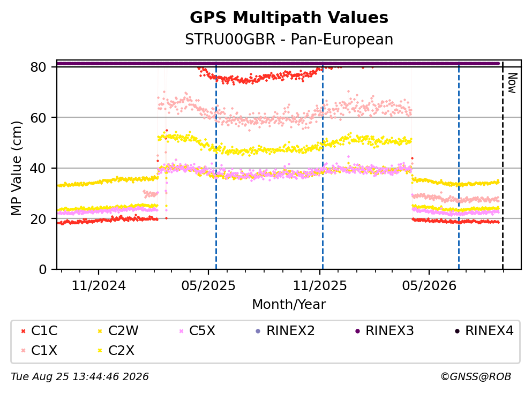Click the 11/2024 x-axis tick label
This screenshot has height=393, width=532.
pos(99,286)
